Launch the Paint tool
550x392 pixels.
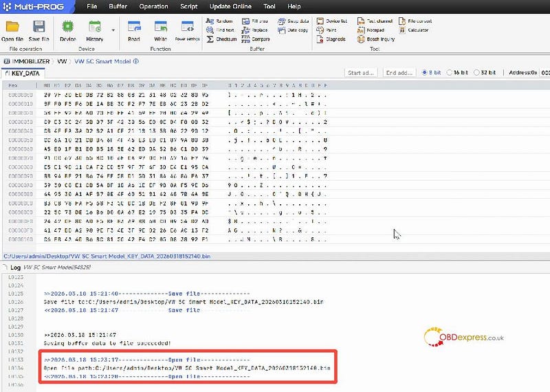(327, 30)
